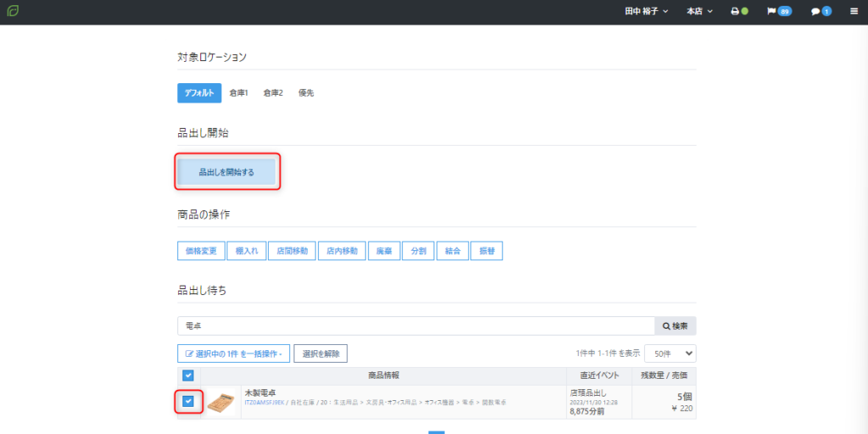Click the 廃棄 button
Screen dimensions: 868x434
[x=384, y=251]
